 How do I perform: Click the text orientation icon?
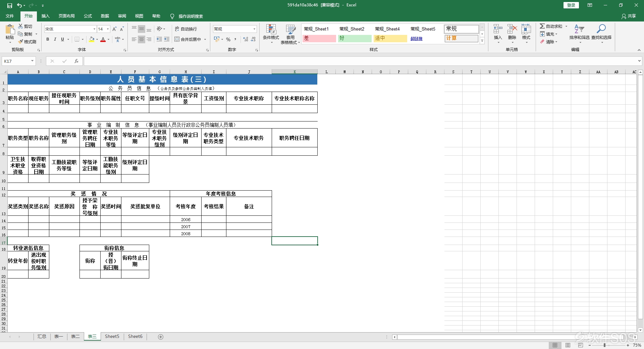[x=160, y=29]
